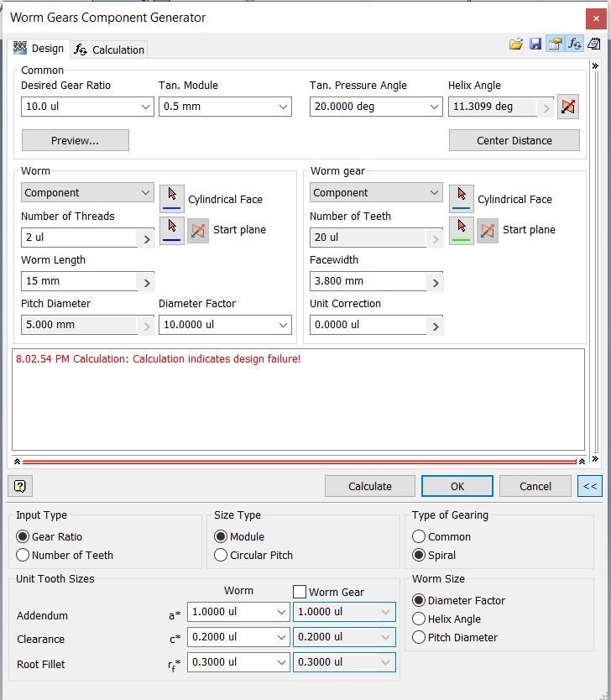Flip the Worm gear Start plane direction icon
This screenshot has width=611, height=700.
click(488, 230)
